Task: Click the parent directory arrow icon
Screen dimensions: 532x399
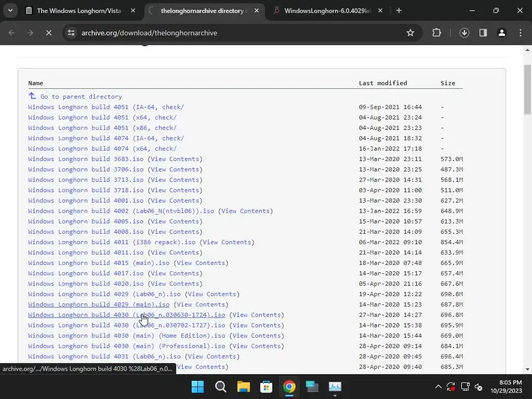Action: click(x=32, y=96)
